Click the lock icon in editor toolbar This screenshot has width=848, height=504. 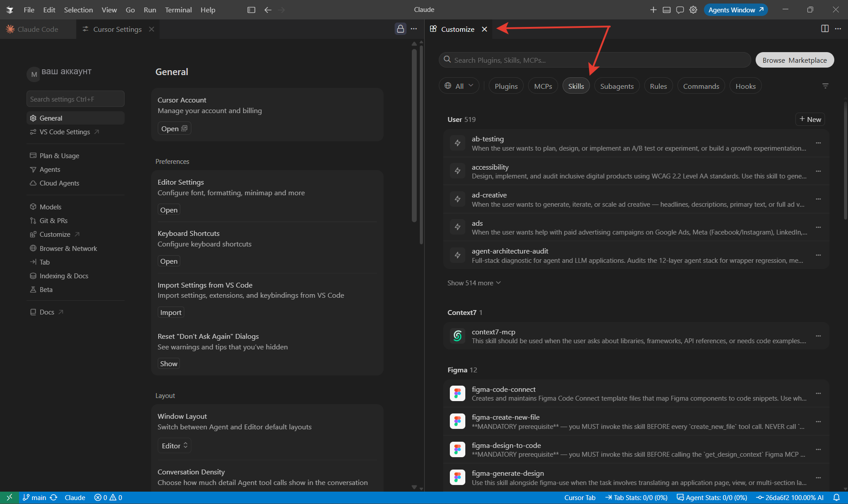[x=400, y=29]
